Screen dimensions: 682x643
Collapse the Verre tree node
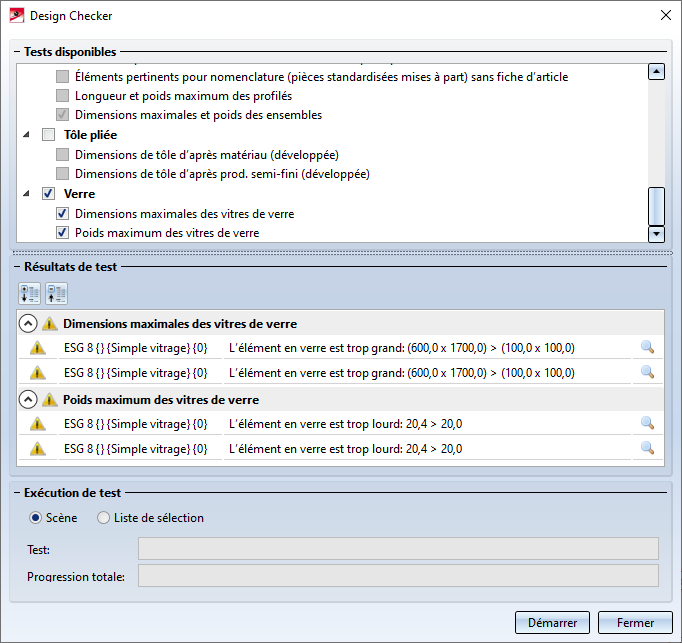coord(27,193)
